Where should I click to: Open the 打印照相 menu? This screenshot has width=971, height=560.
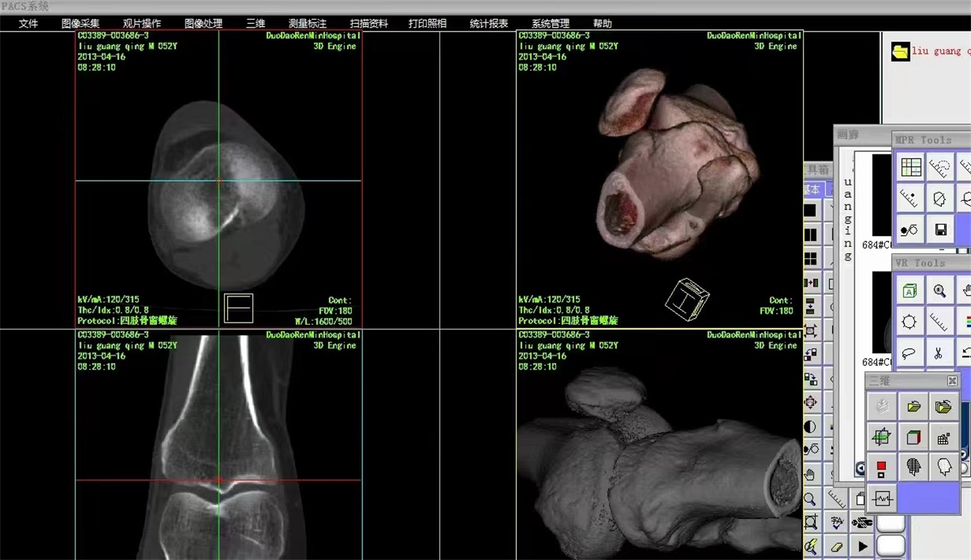coord(428,23)
